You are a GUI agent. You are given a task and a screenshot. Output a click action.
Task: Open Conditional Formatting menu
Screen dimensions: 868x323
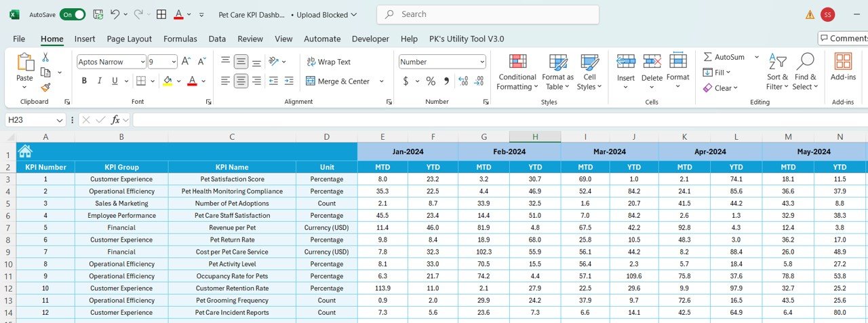(517, 72)
